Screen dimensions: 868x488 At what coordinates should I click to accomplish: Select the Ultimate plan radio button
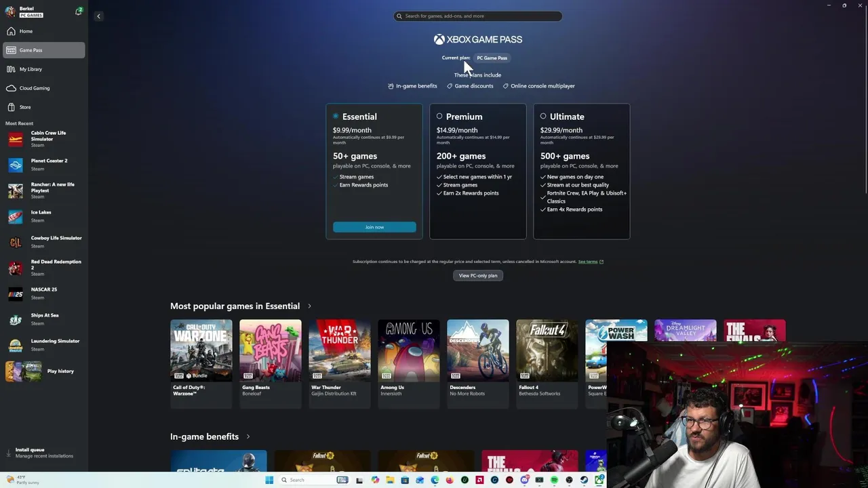click(543, 117)
